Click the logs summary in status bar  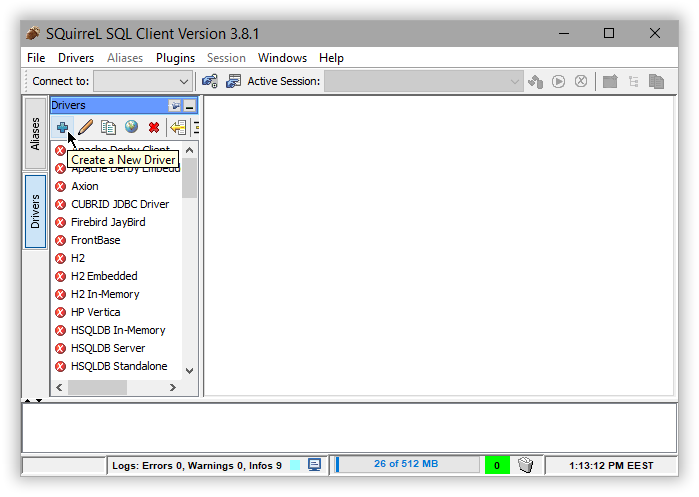click(x=196, y=465)
